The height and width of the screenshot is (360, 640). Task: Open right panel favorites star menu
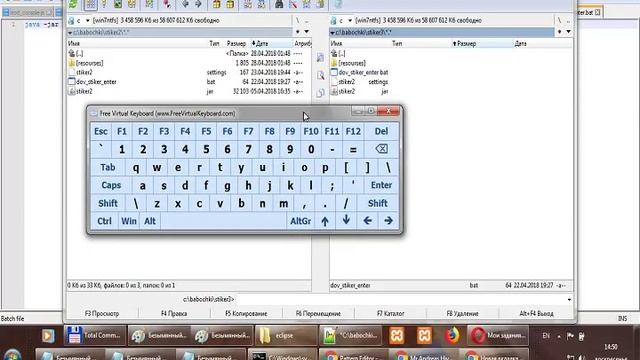coord(560,32)
